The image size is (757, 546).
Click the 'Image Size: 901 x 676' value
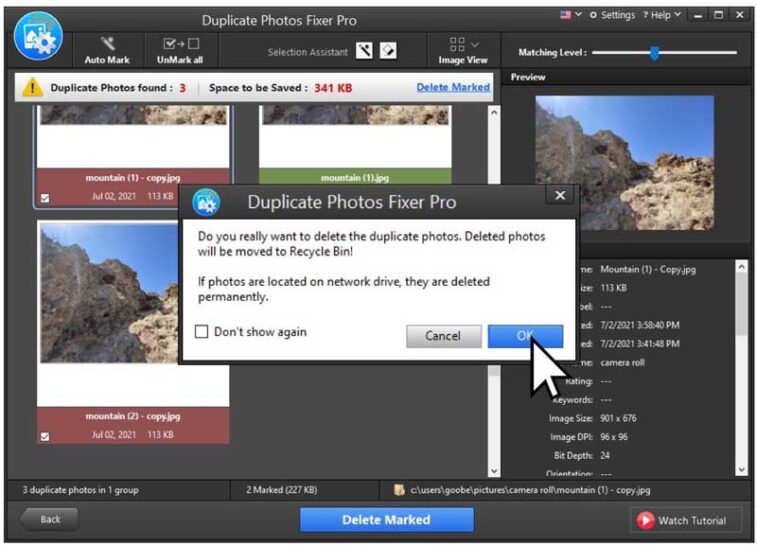click(x=618, y=419)
